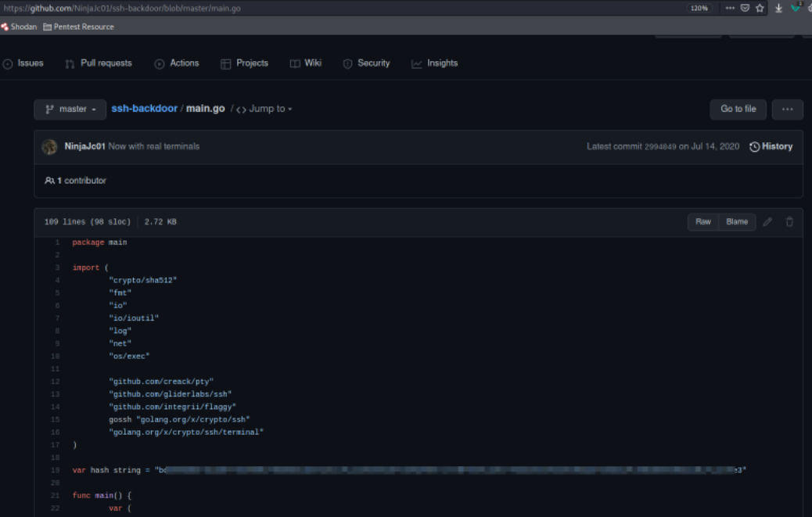Select line number 1 of the code
The image size is (812, 517).
57,242
